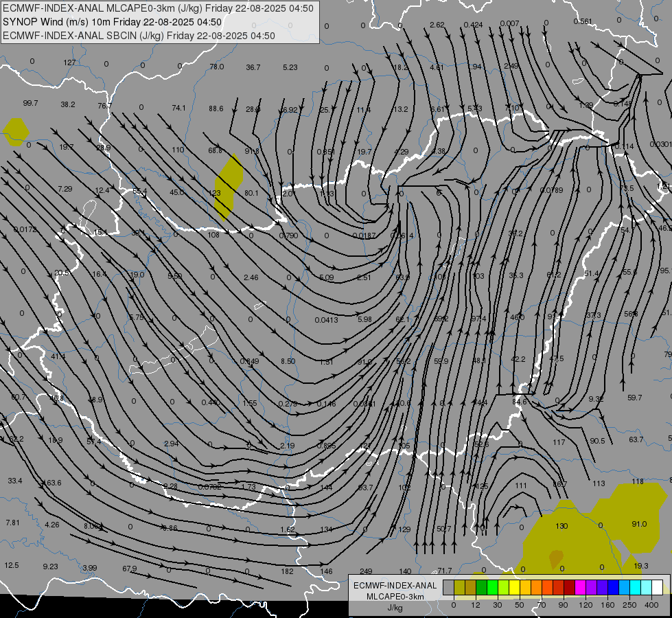Image resolution: width=672 pixels, height=618 pixels.
Task: Pick the bright yellow legend swatch
Action: point(515,587)
